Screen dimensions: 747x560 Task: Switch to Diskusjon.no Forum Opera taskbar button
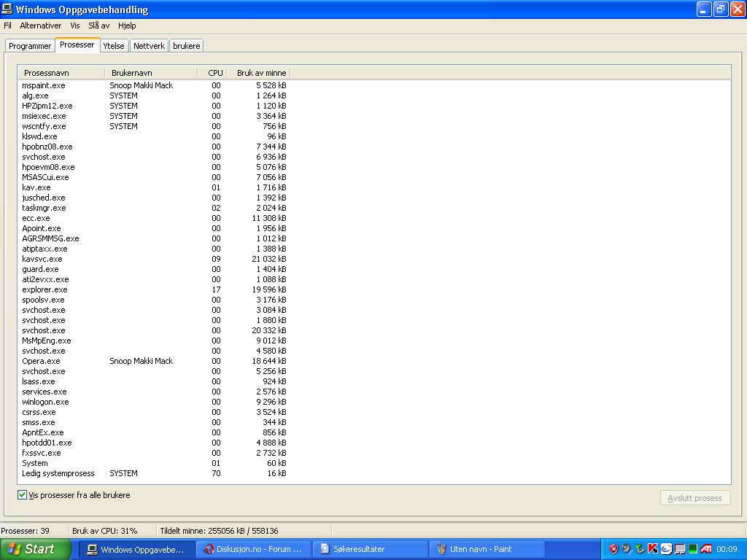[253, 549]
